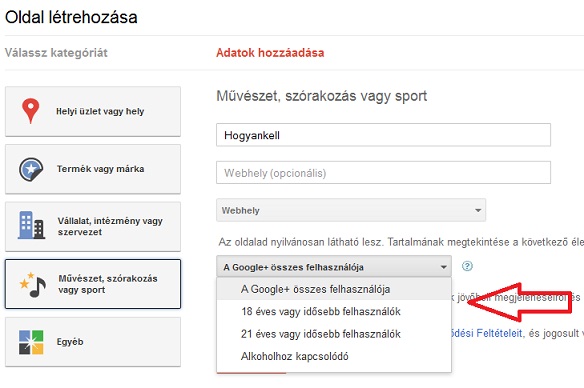This screenshot has height=388, width=584.
Task: Select the Alkoholhoz kapcsolódó option
Action: pos(334,356)
